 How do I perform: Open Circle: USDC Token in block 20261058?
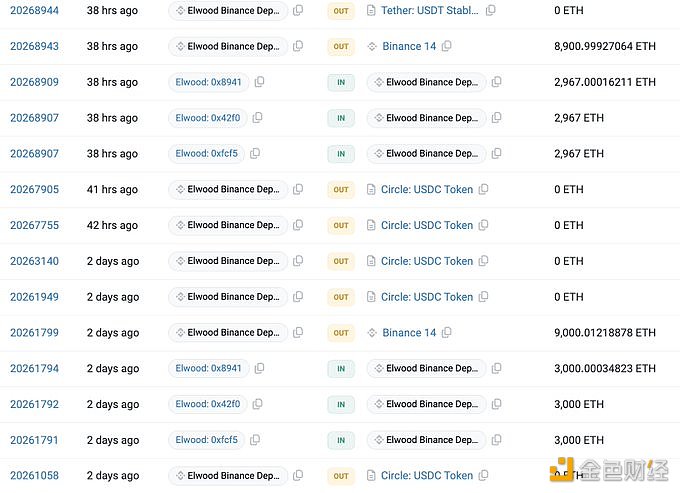pos(427,475)
